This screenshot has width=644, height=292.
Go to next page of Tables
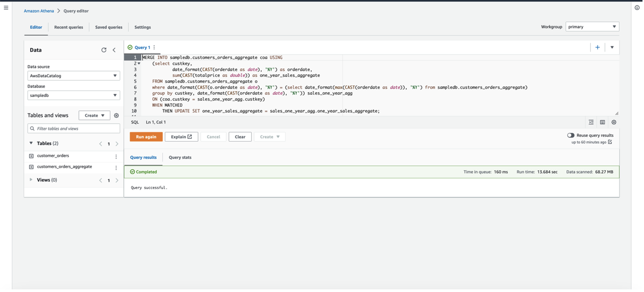117,144
